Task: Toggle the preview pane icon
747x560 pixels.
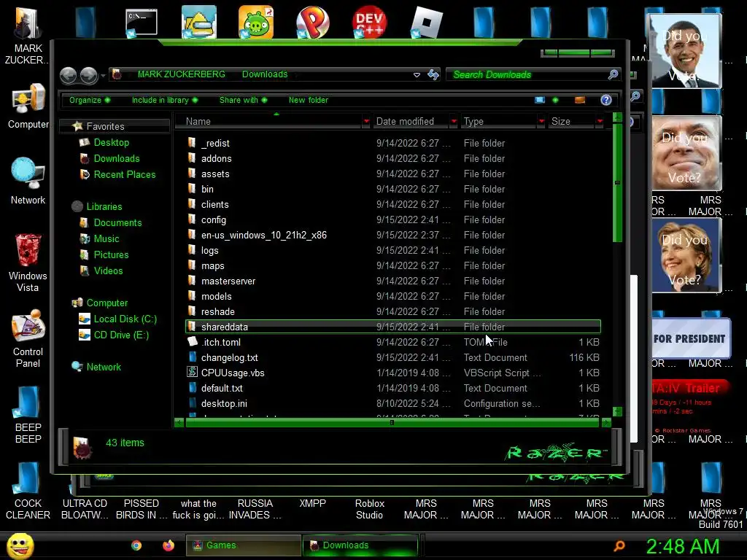Action: click(580, 100)
